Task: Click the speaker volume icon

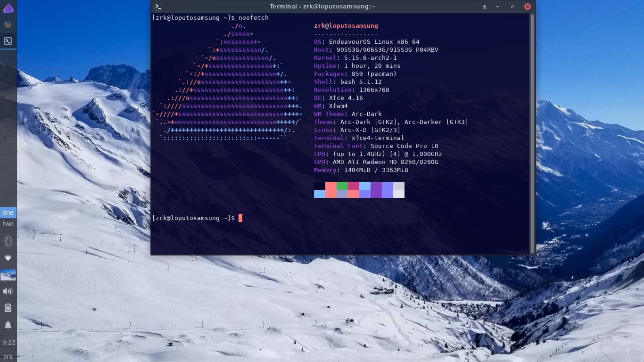Action: click(8, 291)
